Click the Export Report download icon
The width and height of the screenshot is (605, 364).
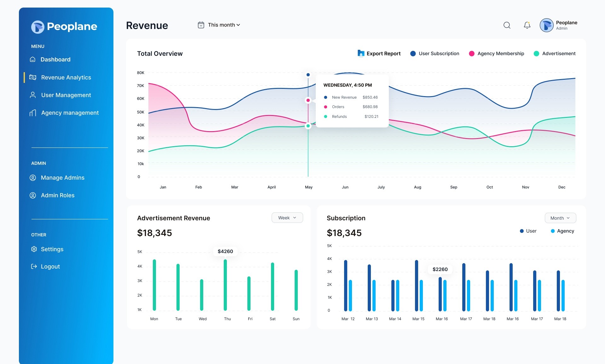361,53
